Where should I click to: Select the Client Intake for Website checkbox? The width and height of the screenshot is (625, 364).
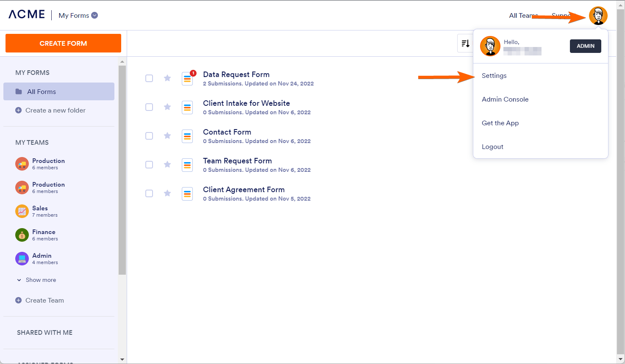click(149, 107)
